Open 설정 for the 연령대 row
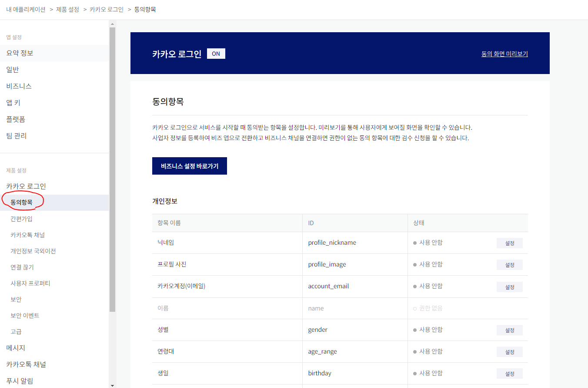 click(510, 352)
